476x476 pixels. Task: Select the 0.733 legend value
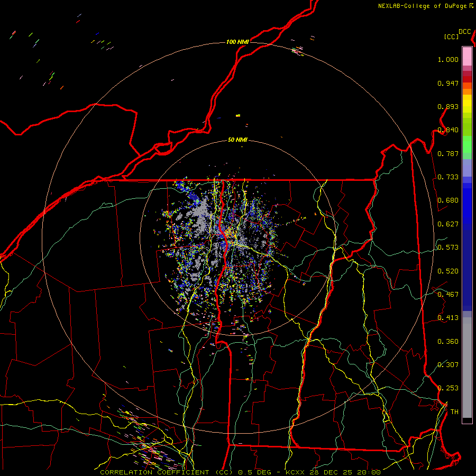(448, 177)
